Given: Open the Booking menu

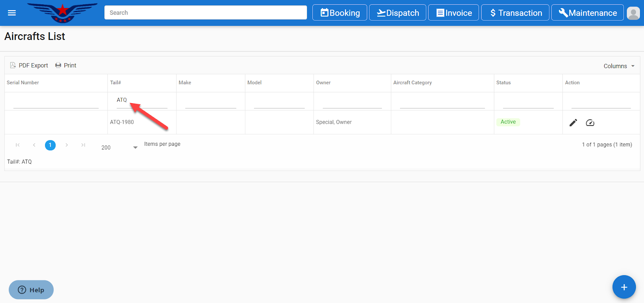Looking at the screenshot, I should click(340, 13).
